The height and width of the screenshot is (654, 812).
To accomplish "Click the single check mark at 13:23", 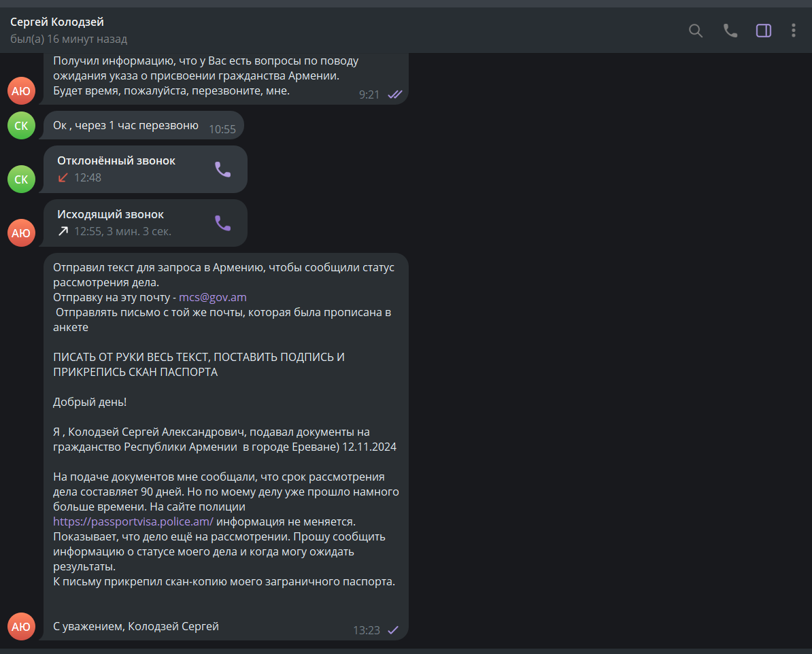I will click(x=393, y=630).
